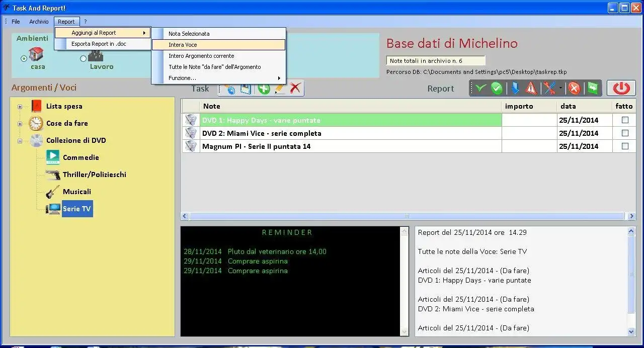The height and width of the screenshot is (348, 644).
Task: Click the globe icon in Task toolbar
Action: 230,89
